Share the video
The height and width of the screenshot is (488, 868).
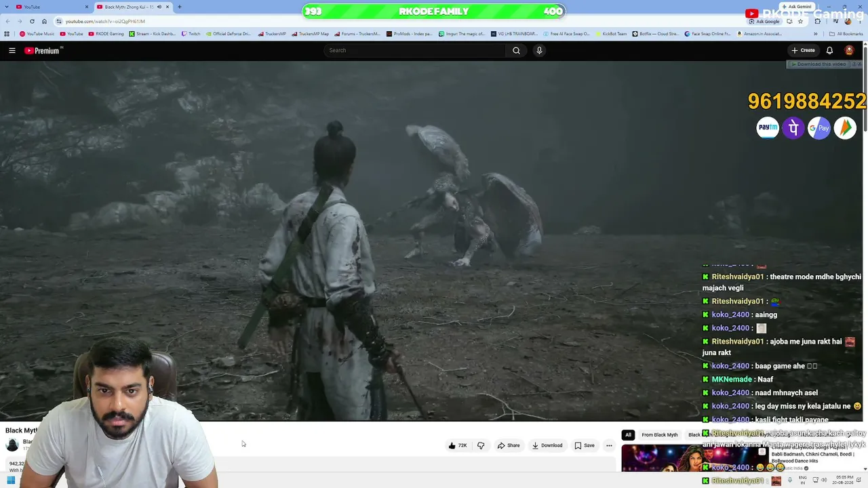click(x=509, y=445)
